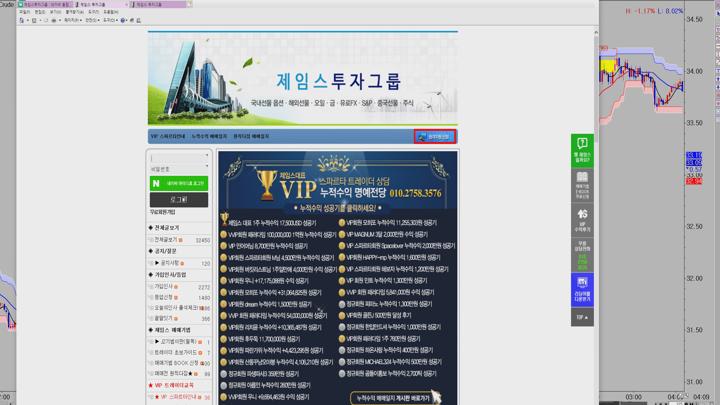
Task: Select the second browser tab
Action: (100, 4)
